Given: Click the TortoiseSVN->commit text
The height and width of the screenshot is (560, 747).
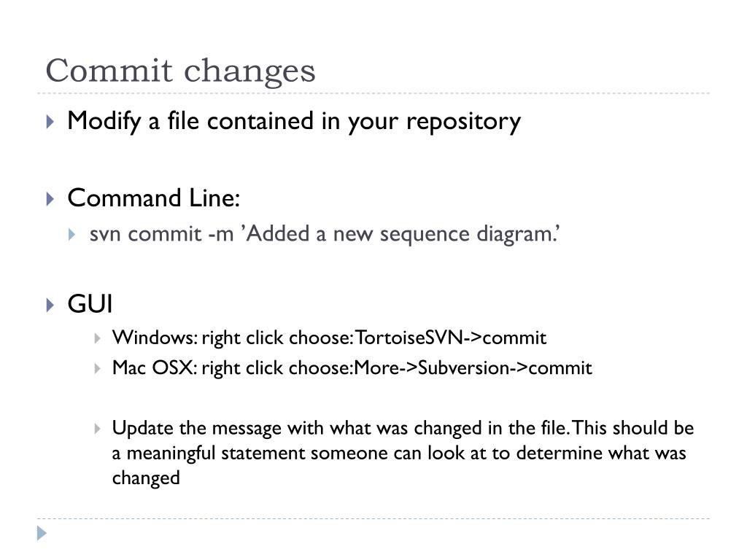Looking at the screenshot, I should 451,338.
